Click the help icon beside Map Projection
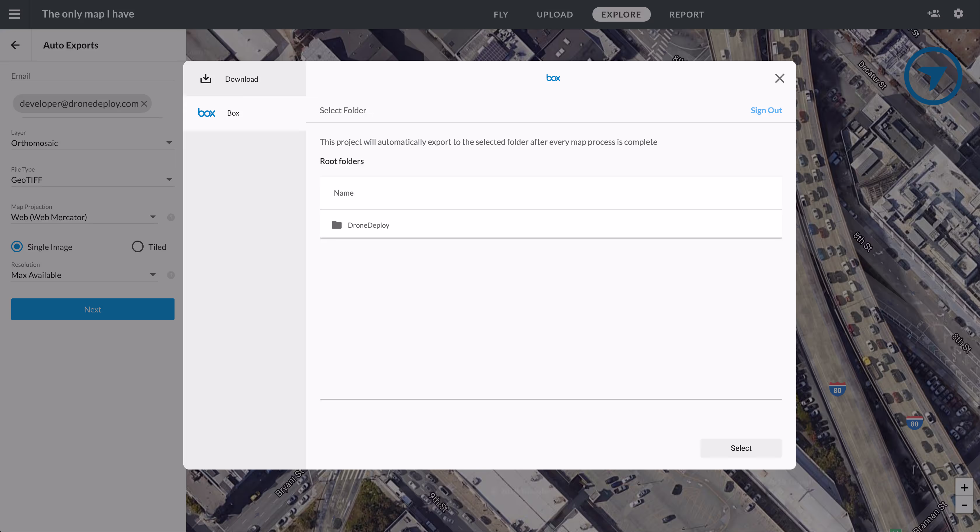This screenshot has width=980, height=532. [171, 217]
